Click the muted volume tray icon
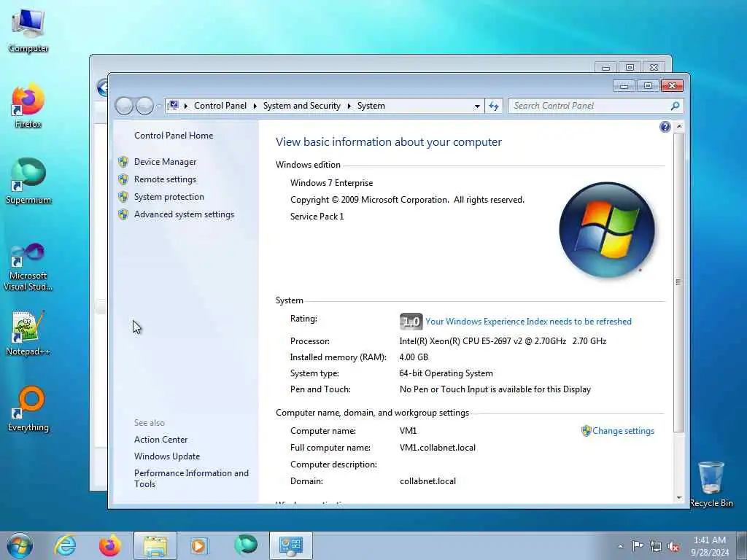This screenshot has width=747, height=560. [x=673, y=546]
